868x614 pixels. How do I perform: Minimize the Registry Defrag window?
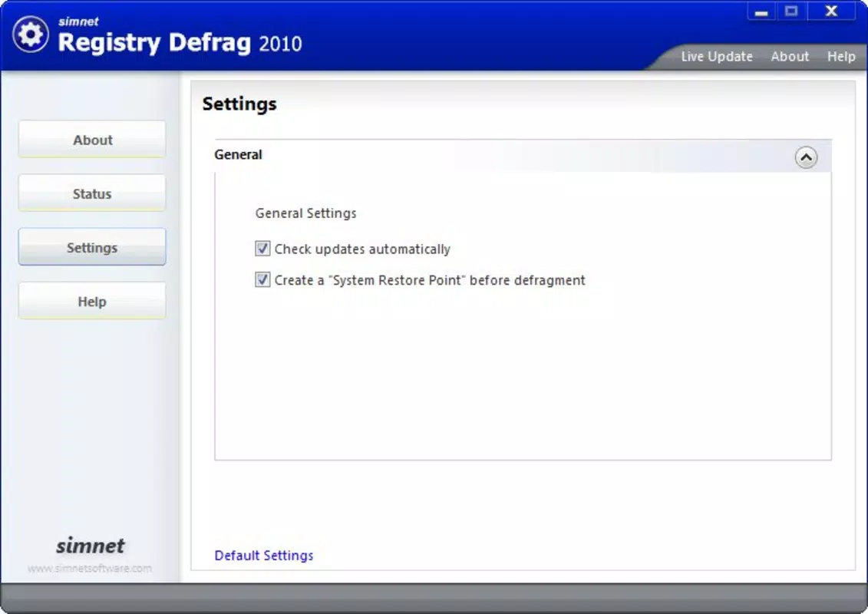coord(762,11)
